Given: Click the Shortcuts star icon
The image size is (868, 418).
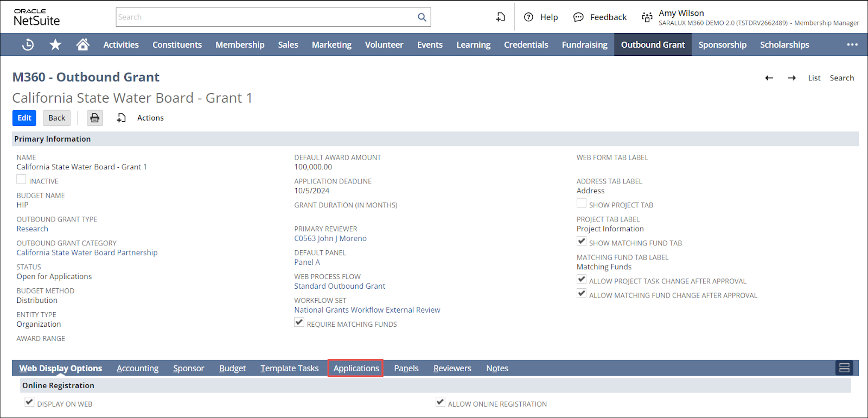Looking at the screenshot, I should (55, 45).
